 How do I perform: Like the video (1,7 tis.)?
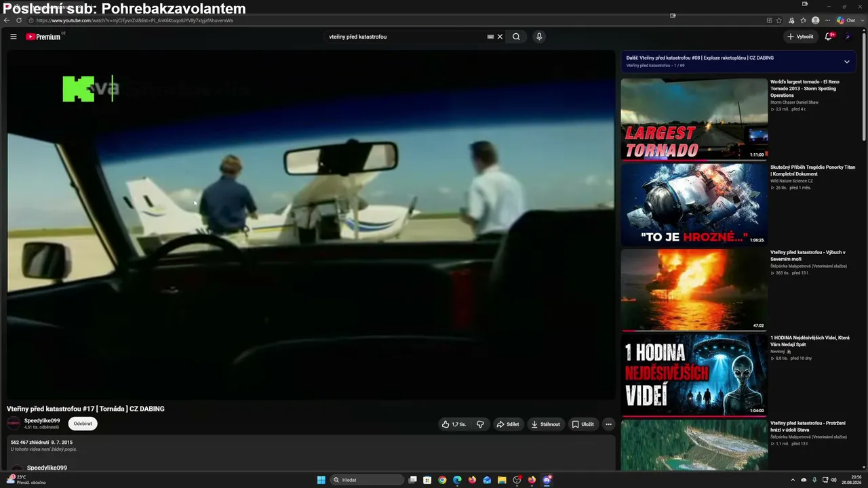(454, 424)
